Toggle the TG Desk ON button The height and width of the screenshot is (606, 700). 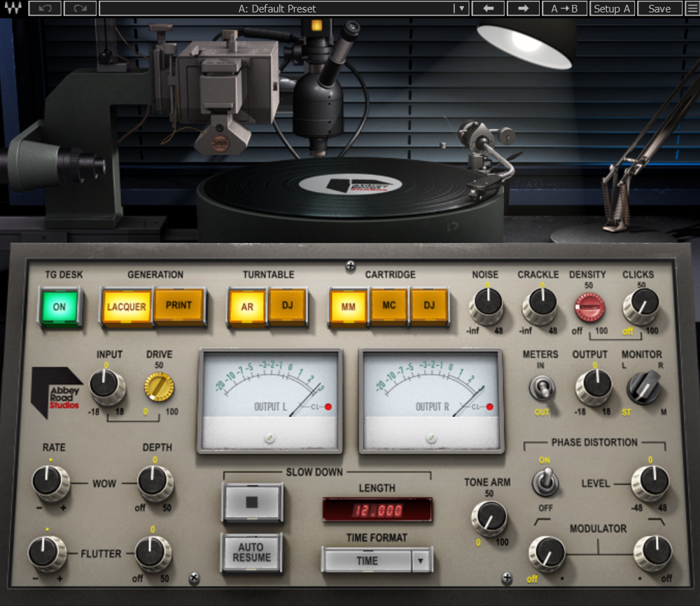pos(59,307)
